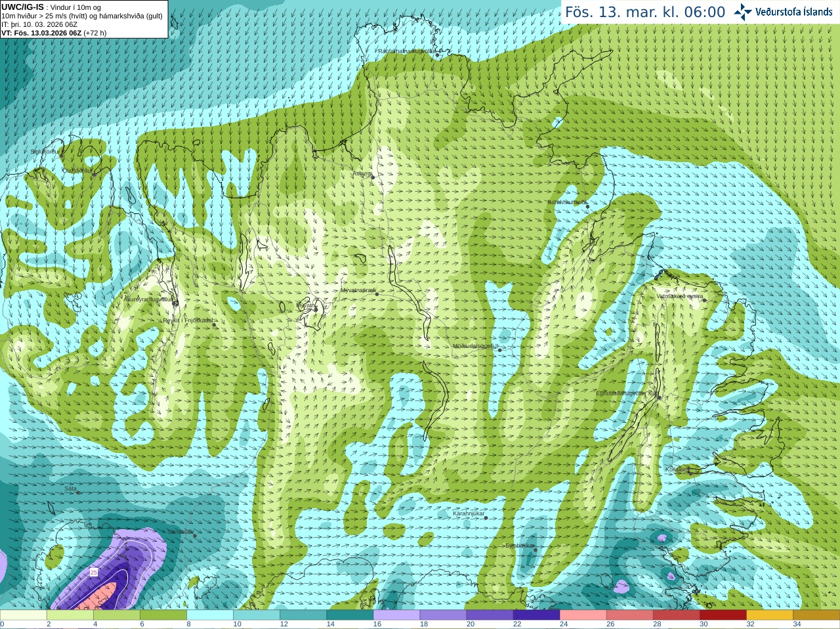Click the white 25 m/s gust contour label
This screenshot has width=840, height=629.
[x=94, y=573]
